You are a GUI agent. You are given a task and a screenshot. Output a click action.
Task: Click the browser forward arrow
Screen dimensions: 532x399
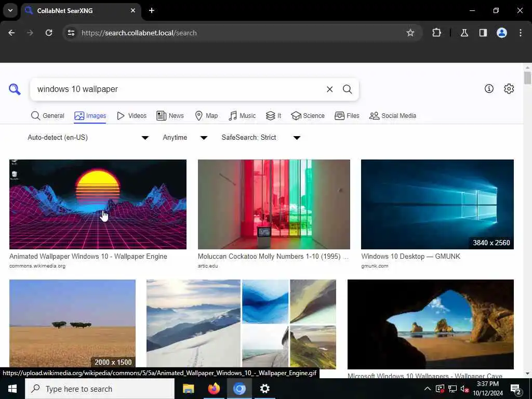30,33
